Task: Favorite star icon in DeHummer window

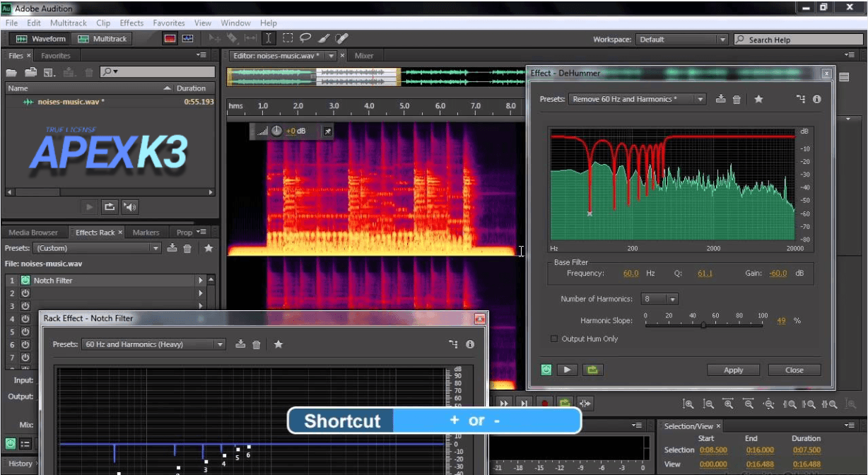Action: pyautogui.click(x=758, y=99)
